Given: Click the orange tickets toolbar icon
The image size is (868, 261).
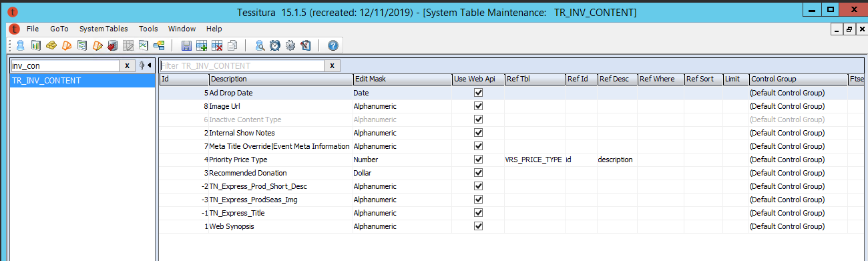Looking at the screenshot, I should click(x=66, y=45).
